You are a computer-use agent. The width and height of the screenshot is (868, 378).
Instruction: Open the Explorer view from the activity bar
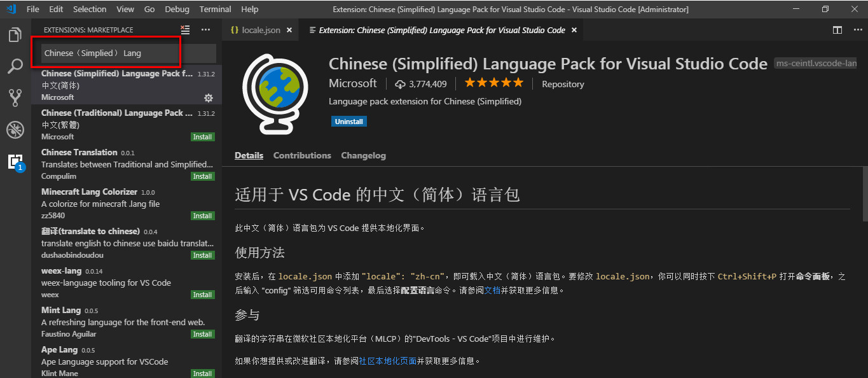pyautogui.click(x=15, y=35)
